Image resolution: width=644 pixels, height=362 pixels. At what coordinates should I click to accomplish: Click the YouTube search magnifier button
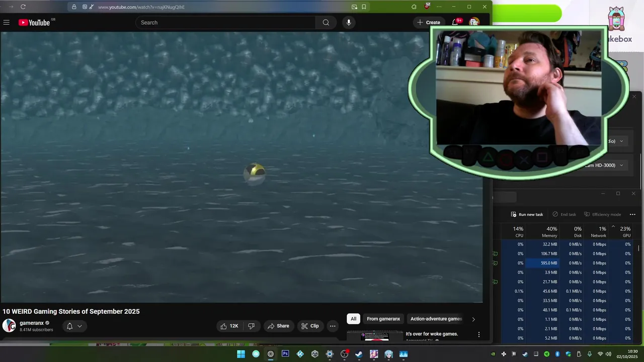click(x=326, y=22)
